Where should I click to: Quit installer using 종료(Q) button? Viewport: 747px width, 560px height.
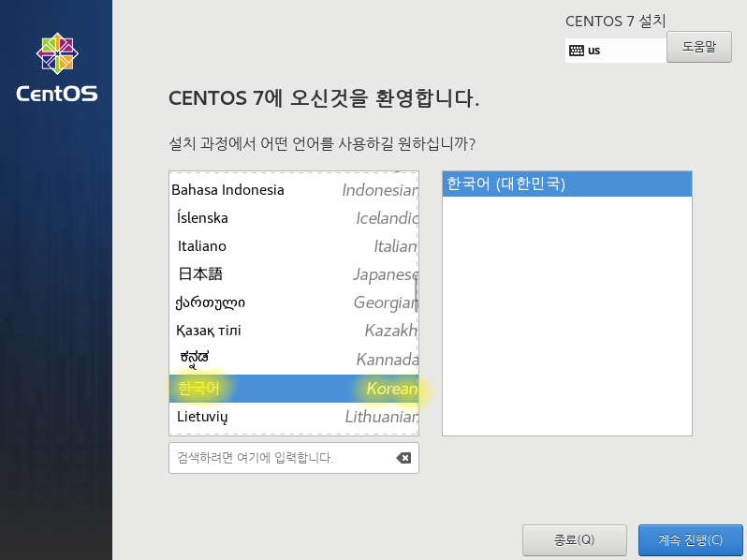[574, 540]
